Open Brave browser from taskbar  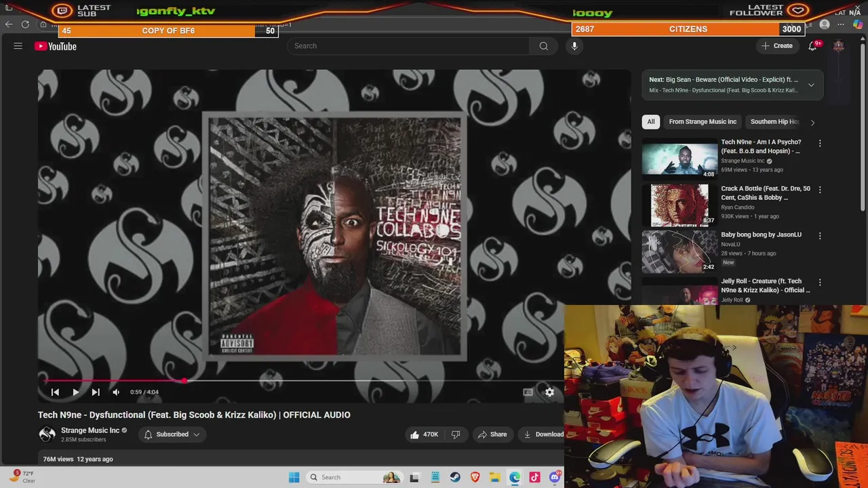coord(475,477)
